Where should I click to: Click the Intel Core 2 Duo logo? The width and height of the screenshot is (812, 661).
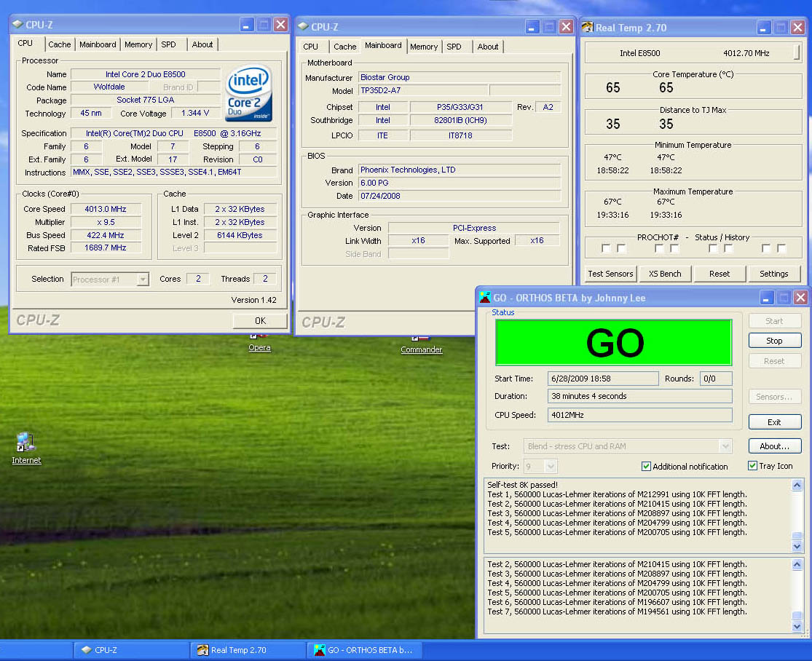click(249, 94)
